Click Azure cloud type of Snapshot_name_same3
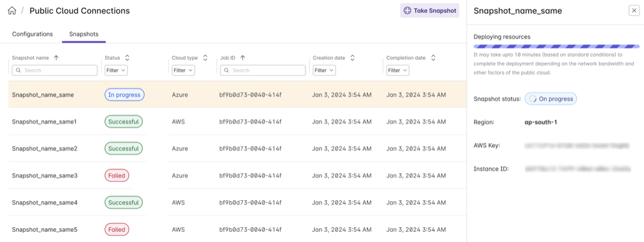This screenshot has height=242, width=644. (x=180, y=176)
